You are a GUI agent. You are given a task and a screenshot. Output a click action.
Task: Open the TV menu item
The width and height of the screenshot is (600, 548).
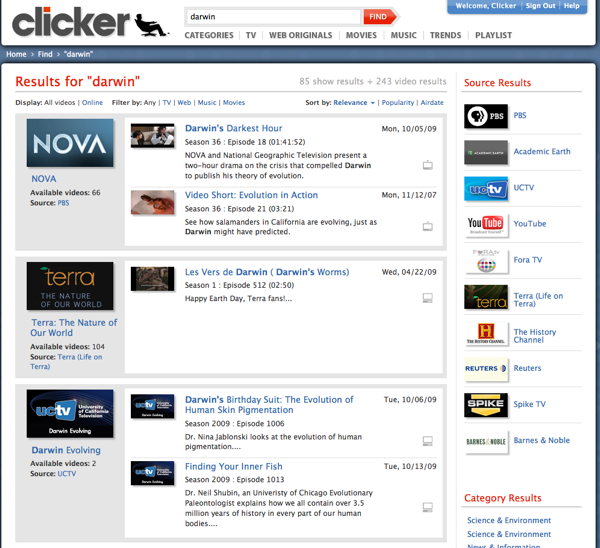coord(251,35)
